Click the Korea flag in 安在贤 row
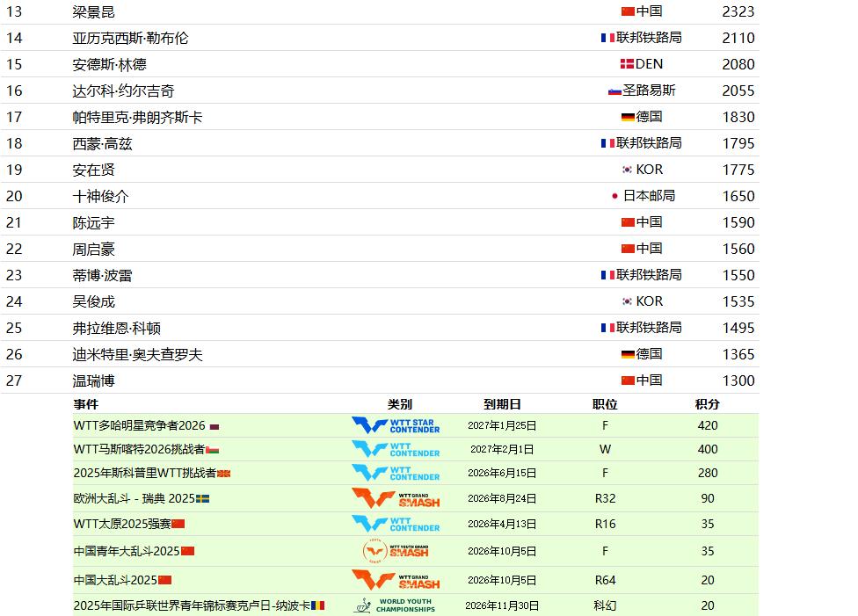858x616 pixels. click(x=627, y=170)
